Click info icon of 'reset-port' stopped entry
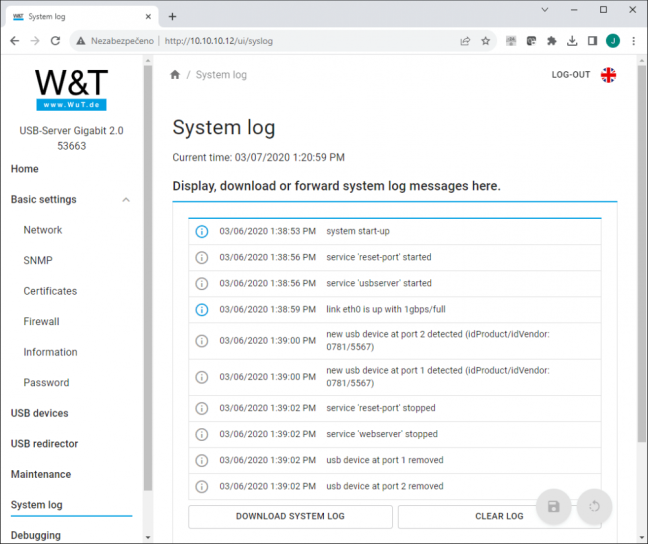Screen dimensions: 648x544 tap(202, 408)
